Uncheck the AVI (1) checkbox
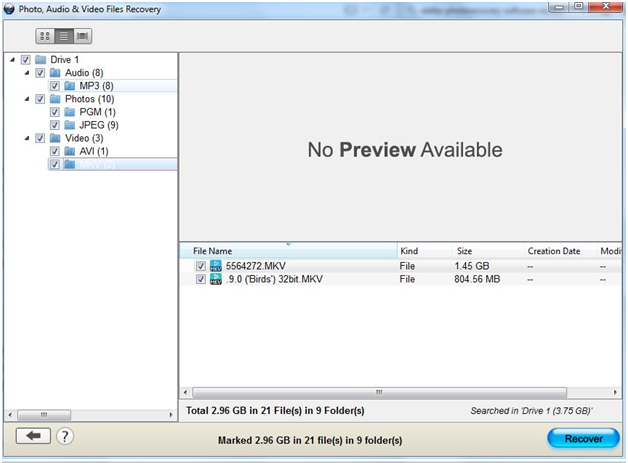Viewport: 628px width, 463px height. click(x=55, y=151)
